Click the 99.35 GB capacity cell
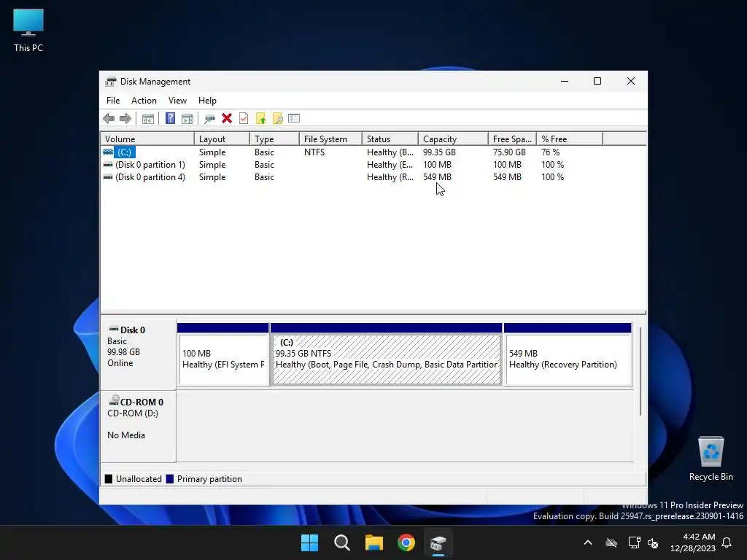Viewport: 747px width, 560px height. (439, 152)
